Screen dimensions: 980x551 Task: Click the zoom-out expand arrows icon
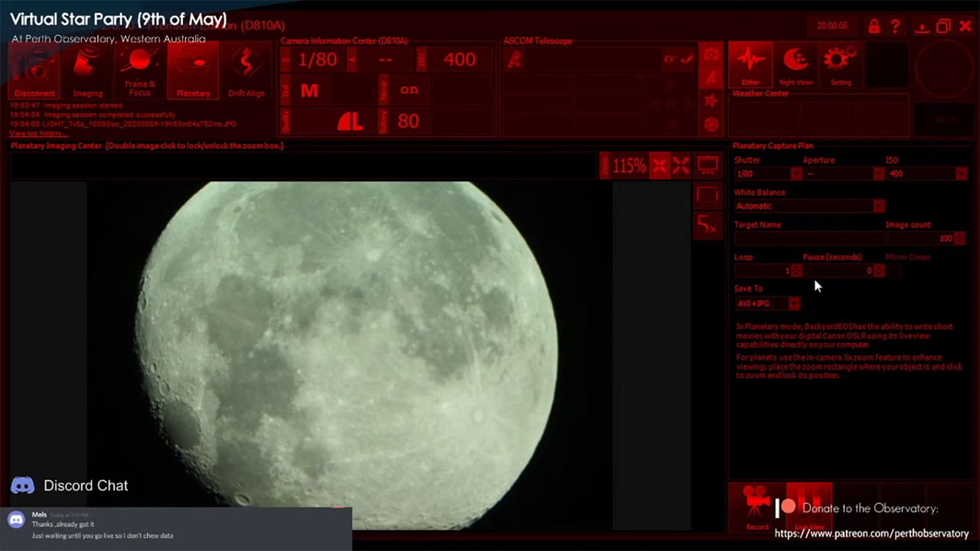tap(681, 165)
